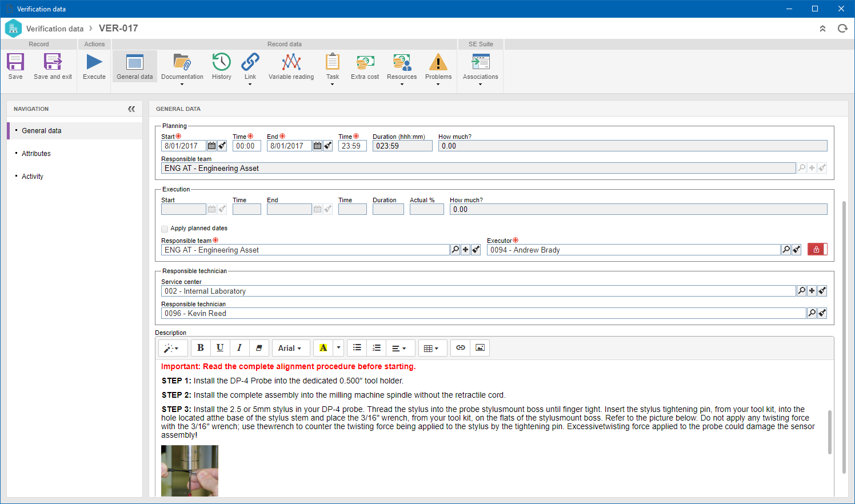Toggle underline formatting in the Description editor
The height and width of the screenshot is (504, 855).
tap(220, 348)
